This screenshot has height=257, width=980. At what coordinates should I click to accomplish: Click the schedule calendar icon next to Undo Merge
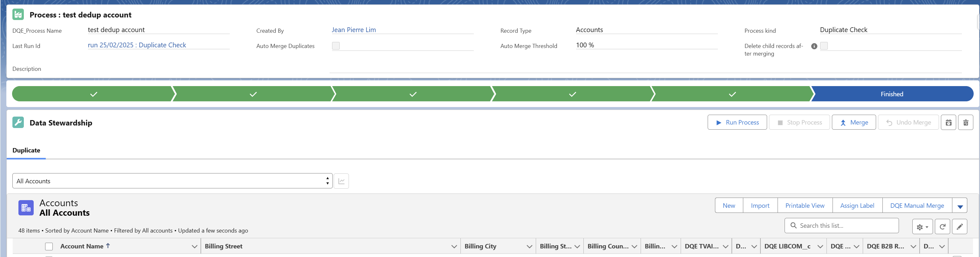click(x=949, y=122)
